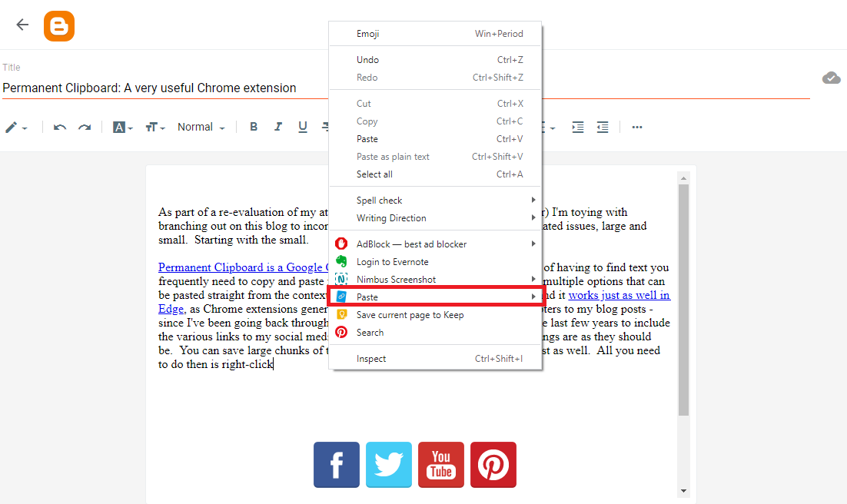Choose Inspect in the context menu
This screenshot has width=847, height=504.
coord(435,358)
